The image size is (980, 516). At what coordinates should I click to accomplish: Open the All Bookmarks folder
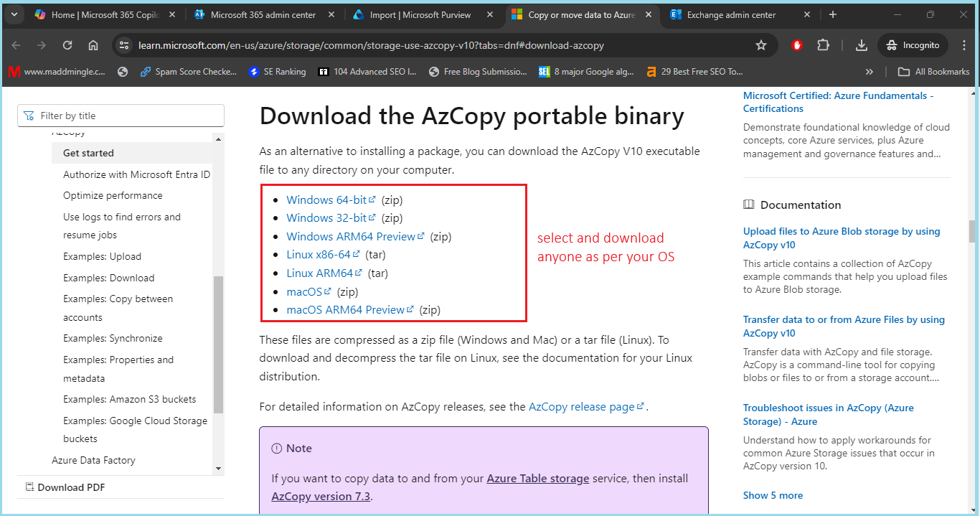point(933,72)
